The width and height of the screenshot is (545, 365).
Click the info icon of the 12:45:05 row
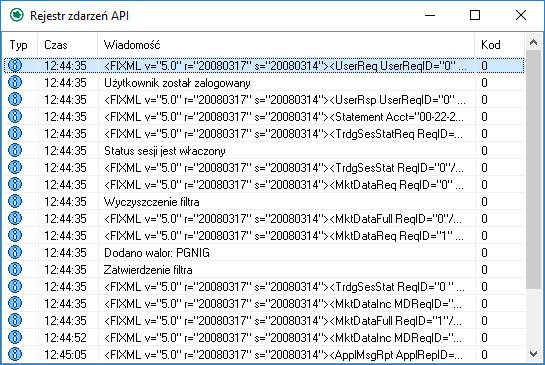tap(15, 355)
